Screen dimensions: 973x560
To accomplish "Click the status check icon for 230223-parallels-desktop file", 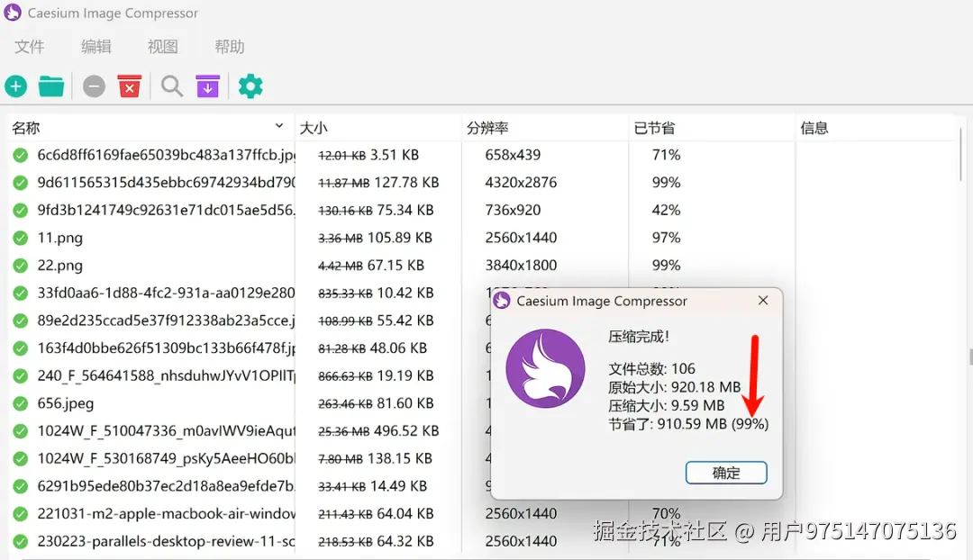I will point(21,541).
